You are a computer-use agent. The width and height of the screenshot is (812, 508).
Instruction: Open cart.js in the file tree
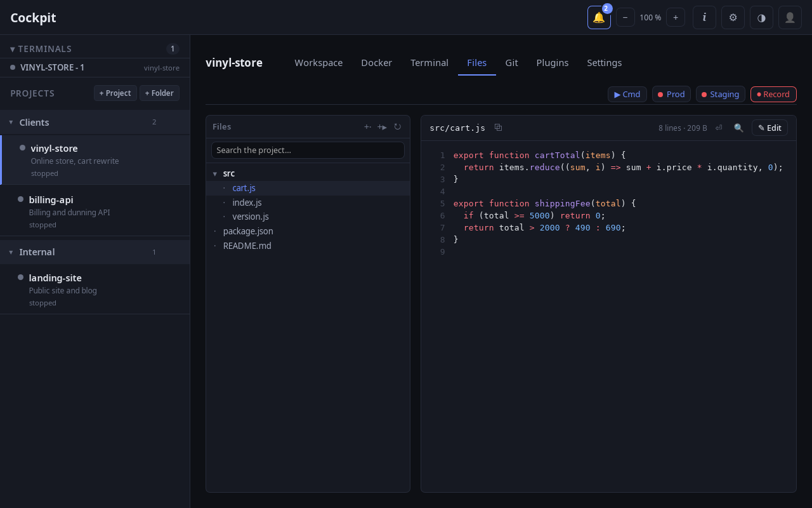308,188
